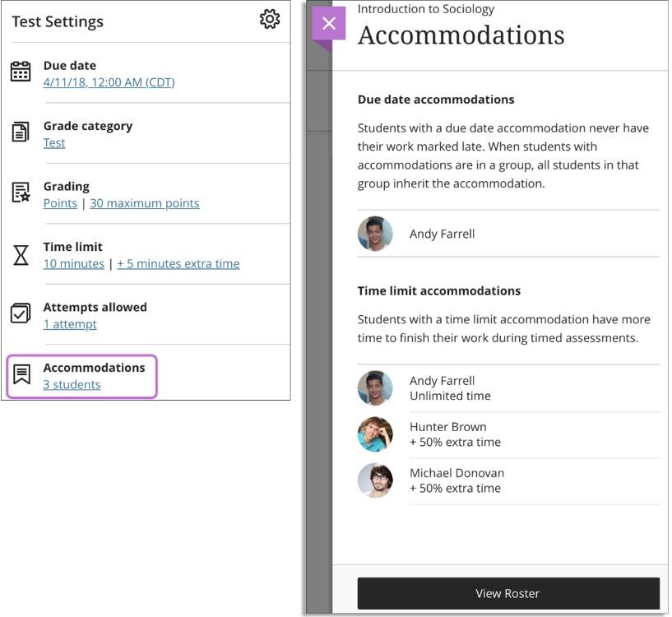Viewport: 672px width, 617px height.
Task: Click the Attempts allowed checkmark icon
Action: coord(21,313)
